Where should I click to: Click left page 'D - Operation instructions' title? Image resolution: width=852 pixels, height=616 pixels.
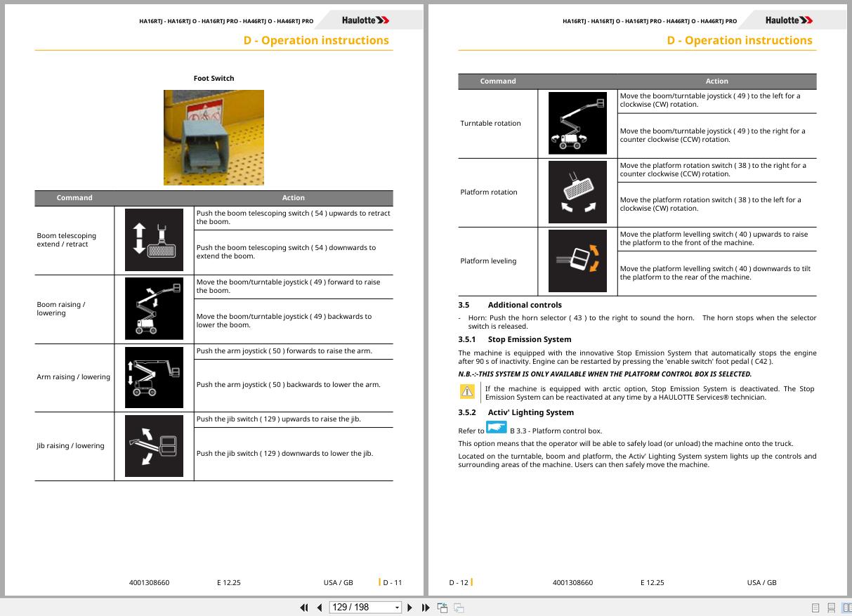coord(316,40)
